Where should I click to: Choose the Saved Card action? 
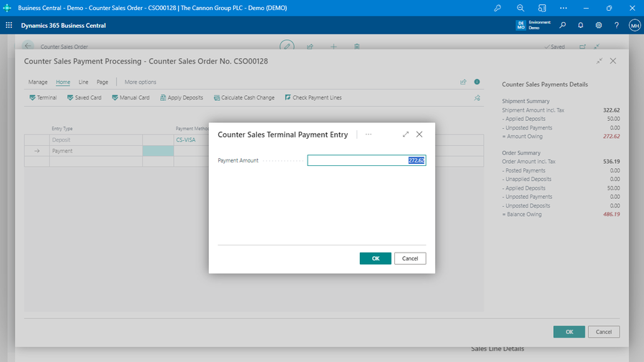[x=84, y=97]
